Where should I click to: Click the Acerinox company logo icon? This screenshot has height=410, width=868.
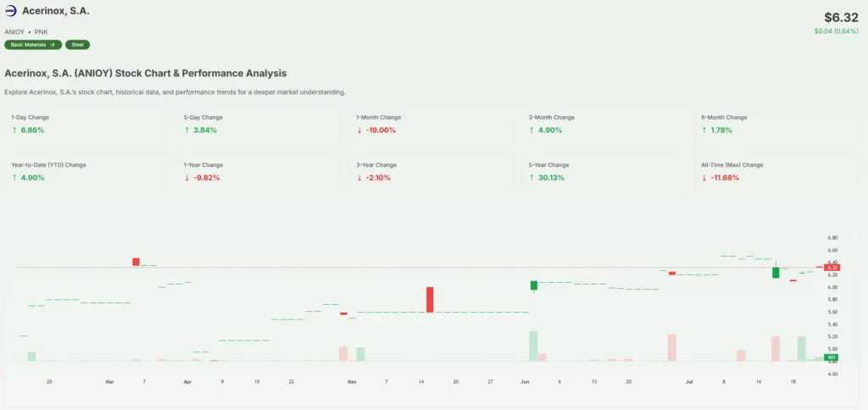11,11
